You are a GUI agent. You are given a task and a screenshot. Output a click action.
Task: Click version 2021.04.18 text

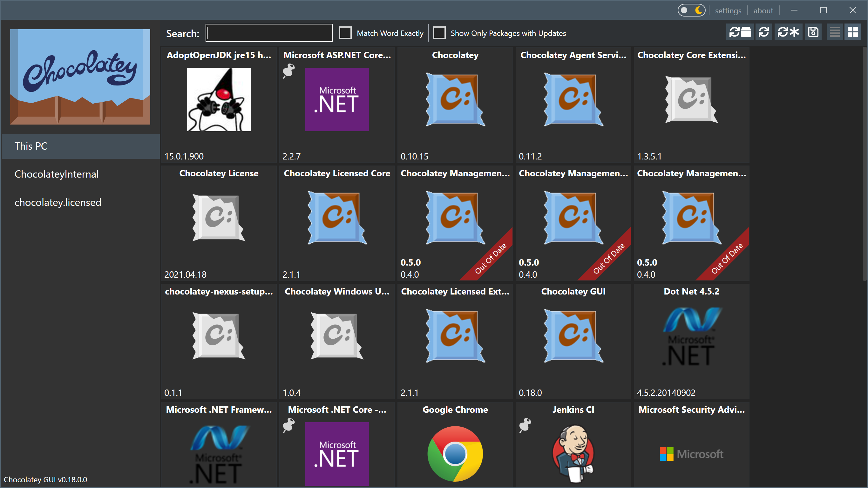point(185,275)
